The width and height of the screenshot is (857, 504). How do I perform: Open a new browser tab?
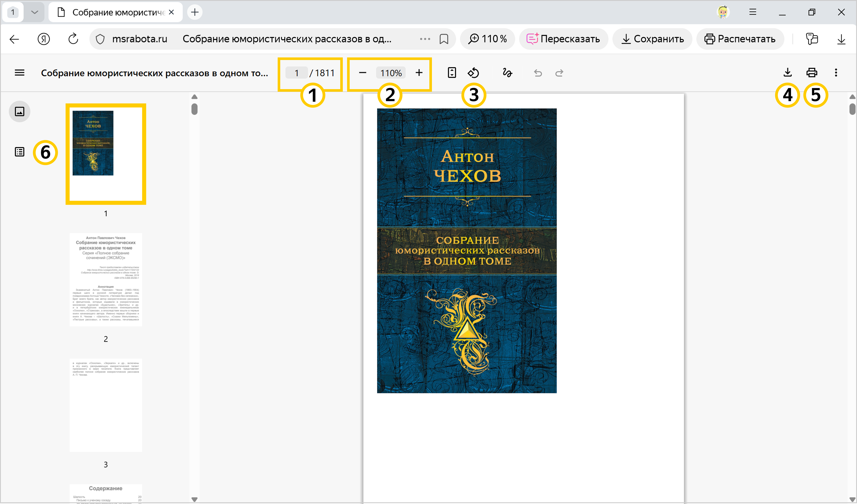(195, 12)
